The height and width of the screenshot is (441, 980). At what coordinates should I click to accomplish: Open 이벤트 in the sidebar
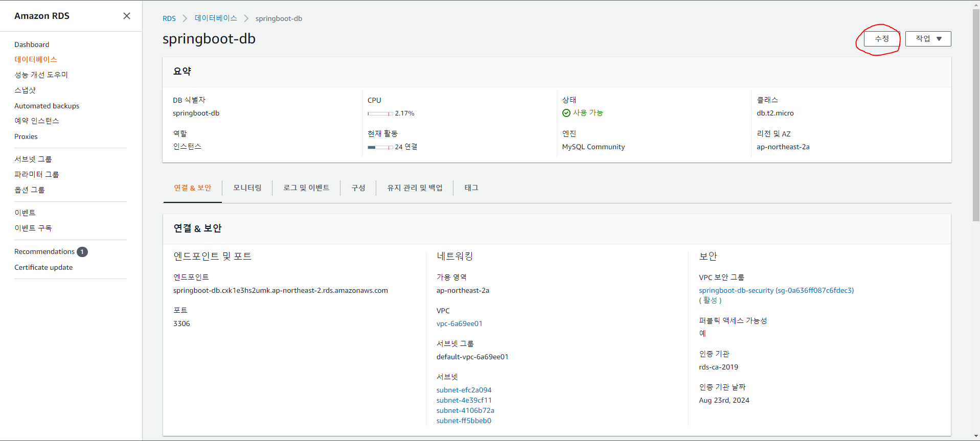coord(25,213)
